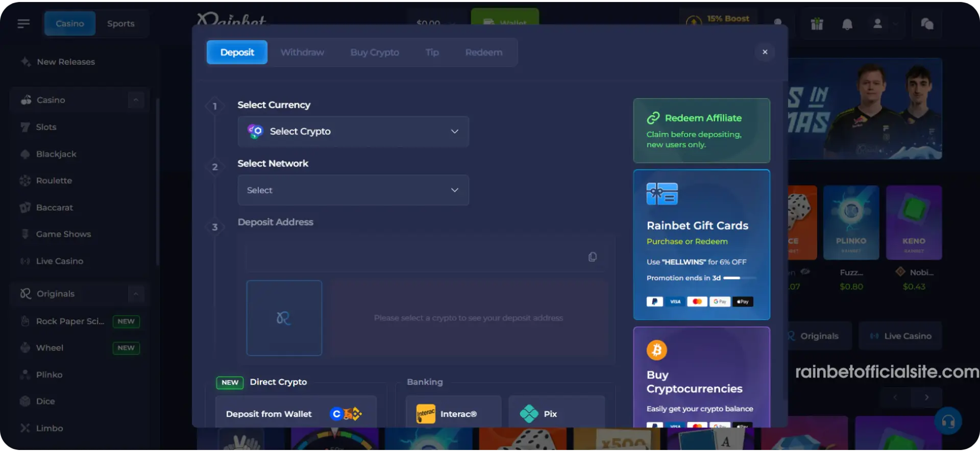
Task: Open Rock Paper Scissors in sidebar
Action: tap(70, 321)
